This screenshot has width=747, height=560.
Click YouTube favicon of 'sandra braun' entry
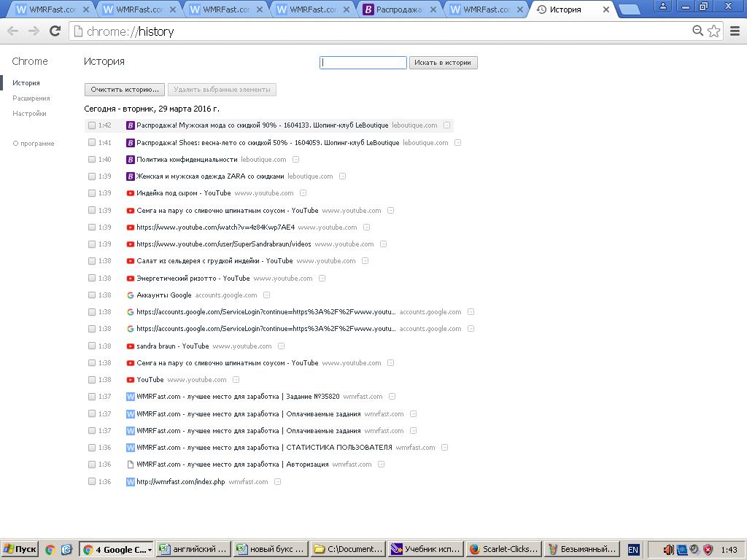tap(130, 346)
